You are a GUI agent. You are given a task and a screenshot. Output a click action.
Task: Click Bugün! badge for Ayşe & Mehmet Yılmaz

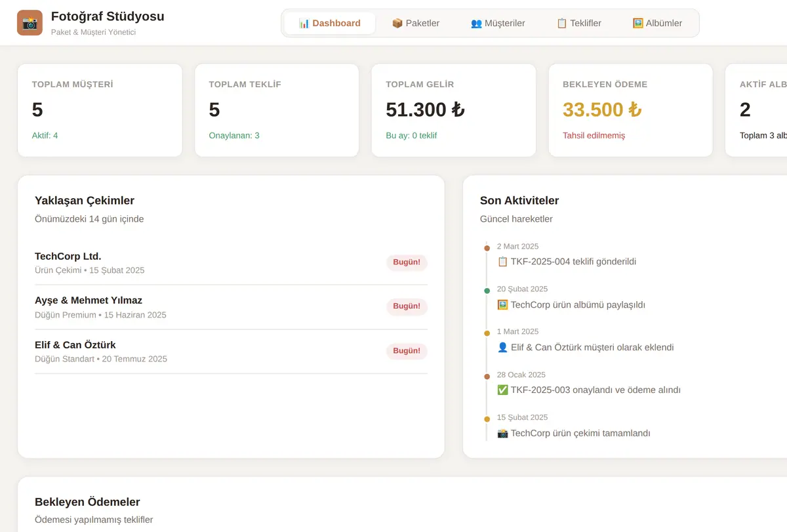407,306
